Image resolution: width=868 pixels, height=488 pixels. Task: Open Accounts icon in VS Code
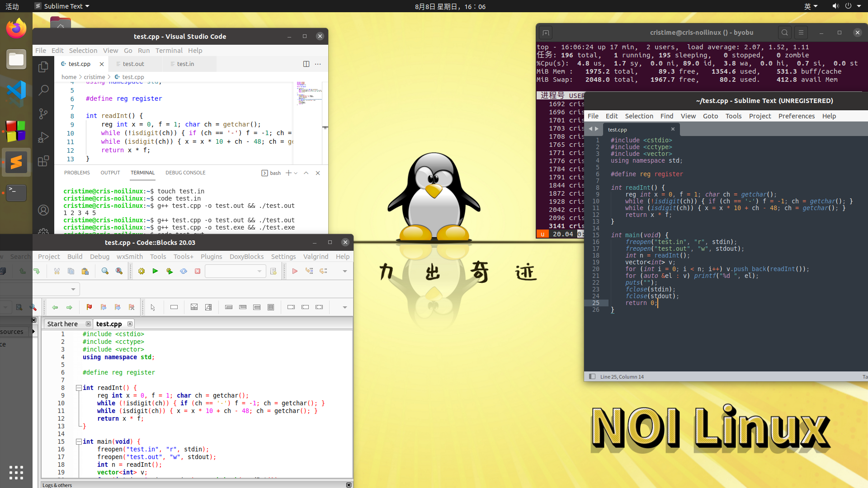43,210
